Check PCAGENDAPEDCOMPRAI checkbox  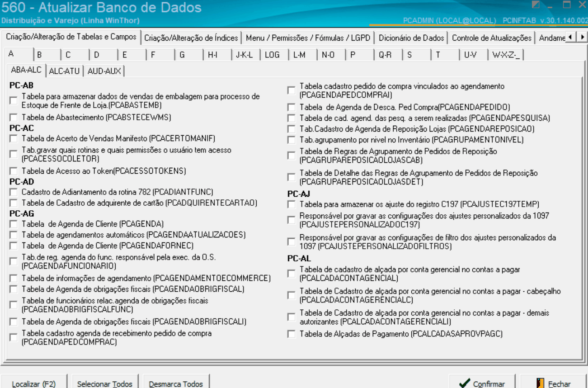click(292, 90)
